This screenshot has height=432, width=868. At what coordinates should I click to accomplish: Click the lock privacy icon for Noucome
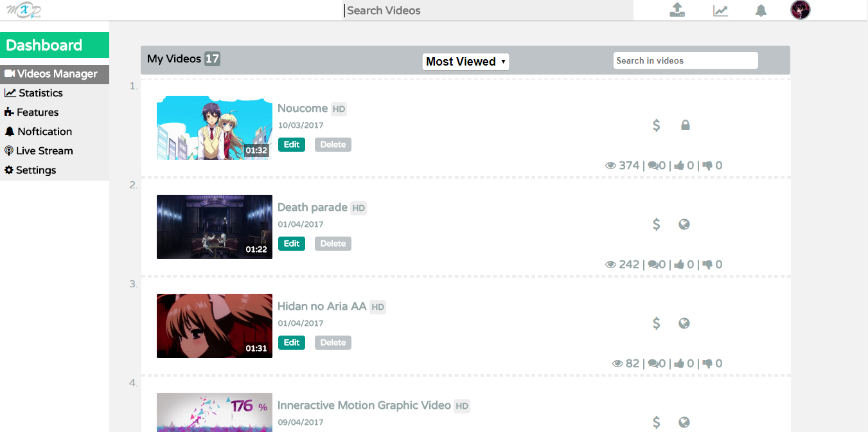(686, 125)
